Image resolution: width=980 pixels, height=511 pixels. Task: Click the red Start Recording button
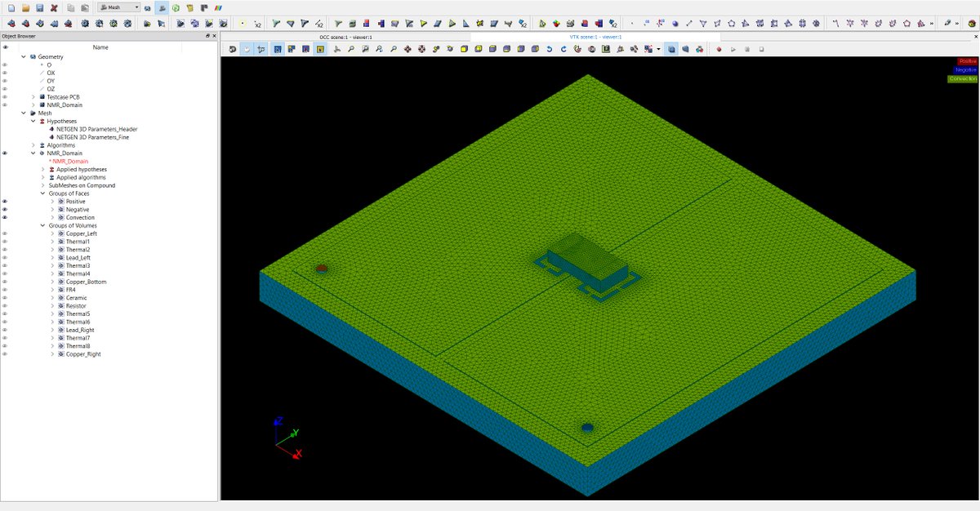719,49
